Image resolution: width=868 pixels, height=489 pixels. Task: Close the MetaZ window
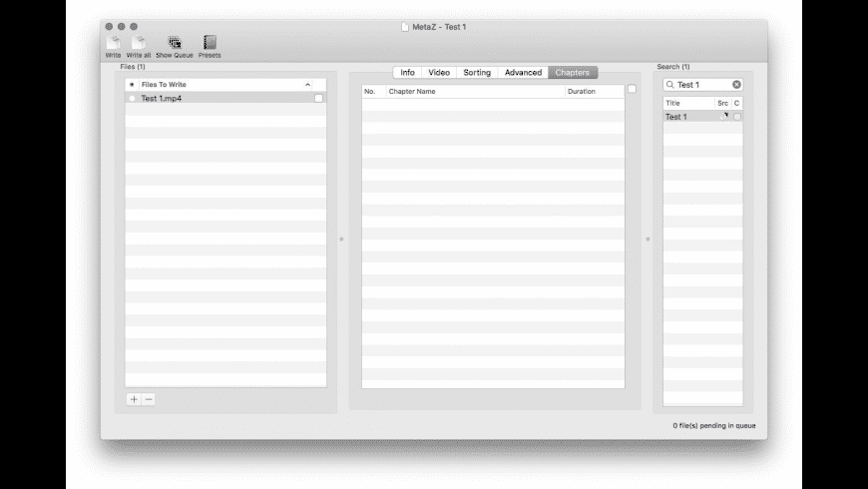point(109,27)
